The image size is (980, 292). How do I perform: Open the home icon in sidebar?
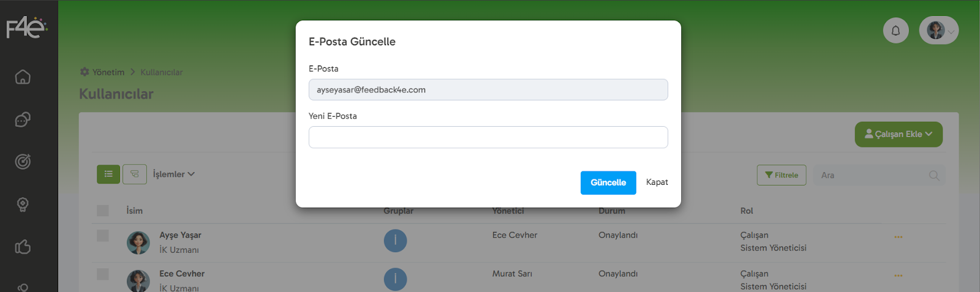pos(23,77)
